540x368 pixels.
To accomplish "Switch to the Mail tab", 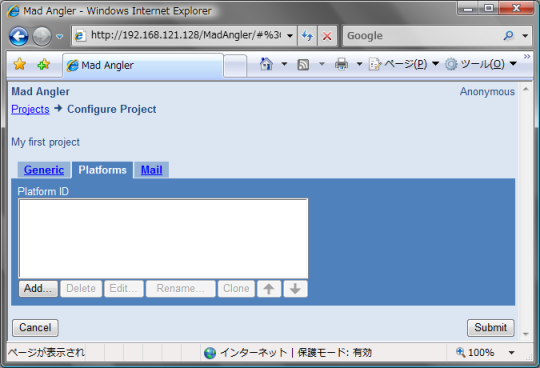I will pyautogui.click(x=151, y=170).
